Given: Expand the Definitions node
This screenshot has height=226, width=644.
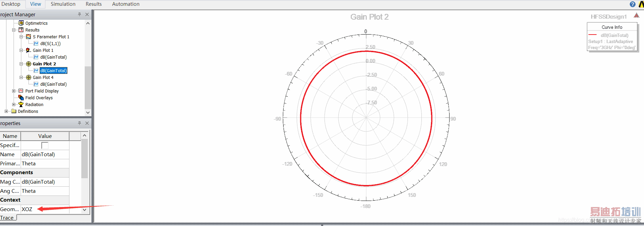Looking at the screenshot, I should [x=6, y=111].
